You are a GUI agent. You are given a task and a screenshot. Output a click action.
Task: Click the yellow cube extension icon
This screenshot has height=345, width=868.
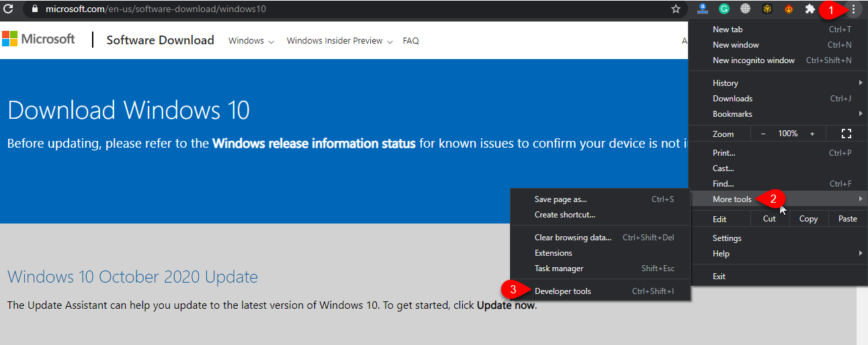point(767,9)
